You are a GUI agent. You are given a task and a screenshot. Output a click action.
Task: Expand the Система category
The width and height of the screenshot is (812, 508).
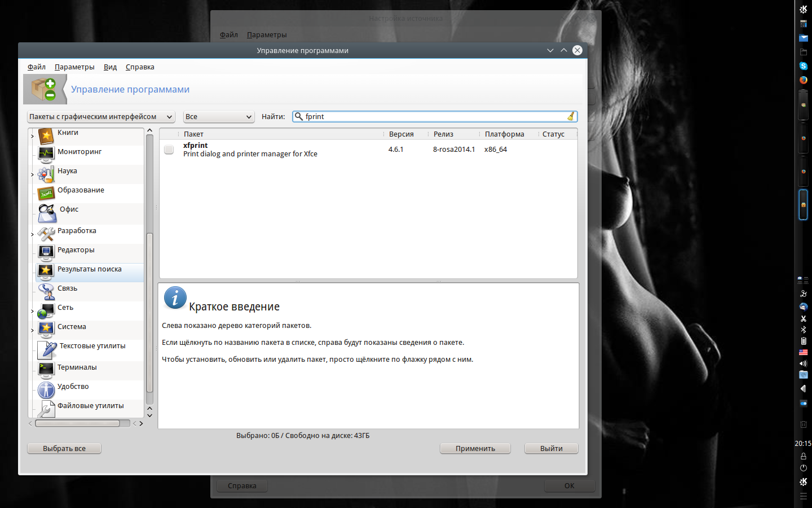(x=32, y=330)
